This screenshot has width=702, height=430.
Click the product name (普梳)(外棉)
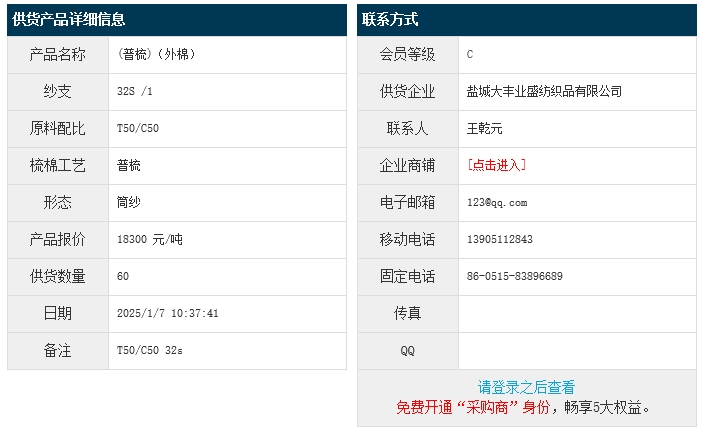pyautogui.click(x=156, y=54)
